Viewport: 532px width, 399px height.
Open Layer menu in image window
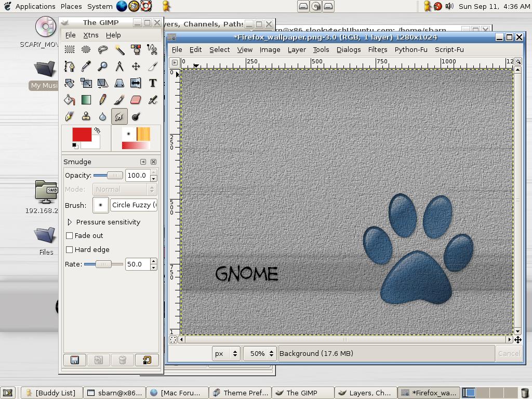297,49
